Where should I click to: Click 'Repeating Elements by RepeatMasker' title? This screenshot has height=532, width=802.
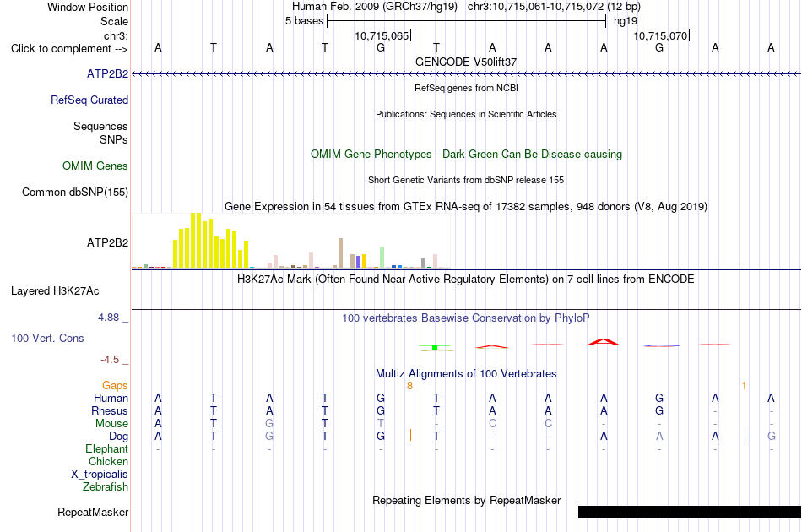coord(467,500)
